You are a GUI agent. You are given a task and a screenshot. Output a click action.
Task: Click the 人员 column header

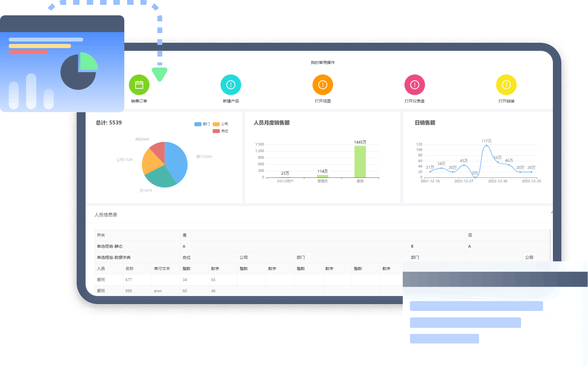point(101,269)
